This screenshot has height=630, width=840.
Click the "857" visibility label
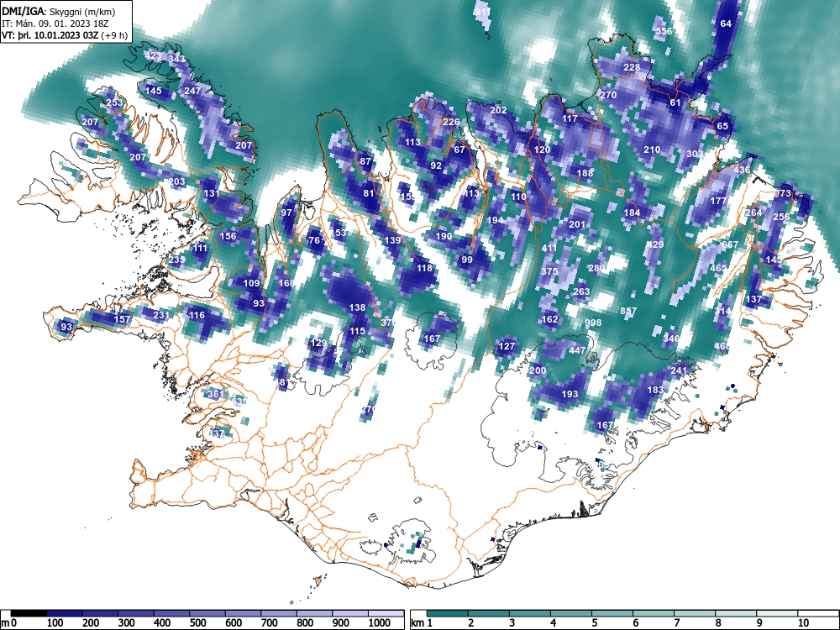(x=628, y=311)
